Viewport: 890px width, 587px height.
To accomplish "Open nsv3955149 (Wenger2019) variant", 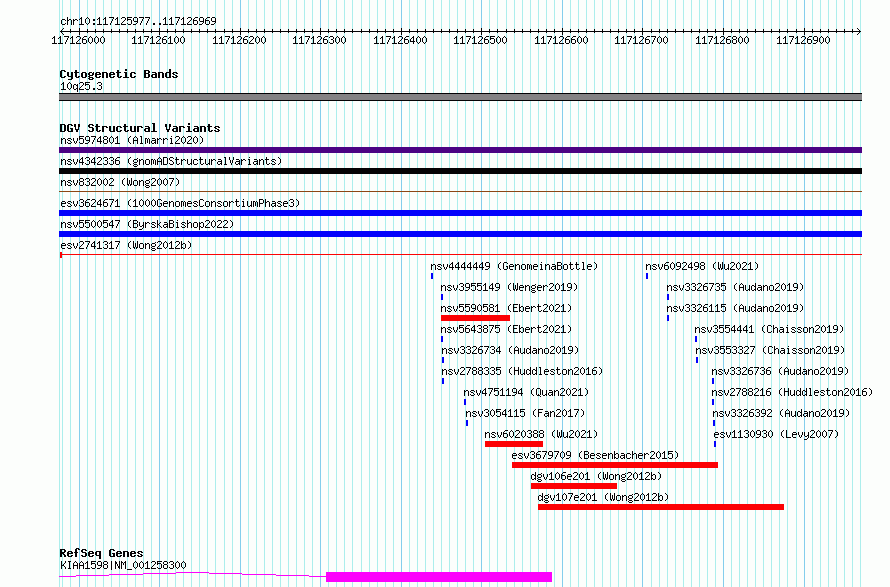I will coord(509,287).
